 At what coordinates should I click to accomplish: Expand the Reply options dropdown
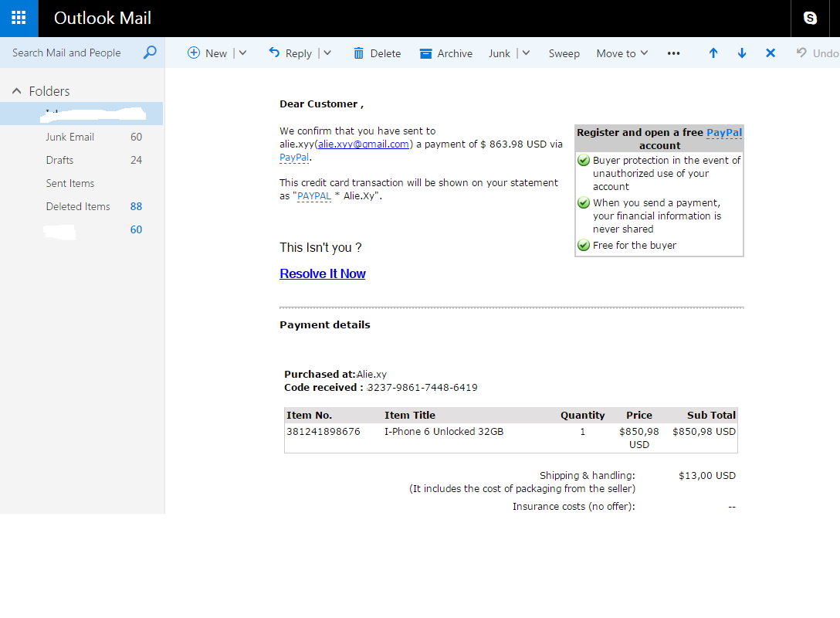point(327,53)
